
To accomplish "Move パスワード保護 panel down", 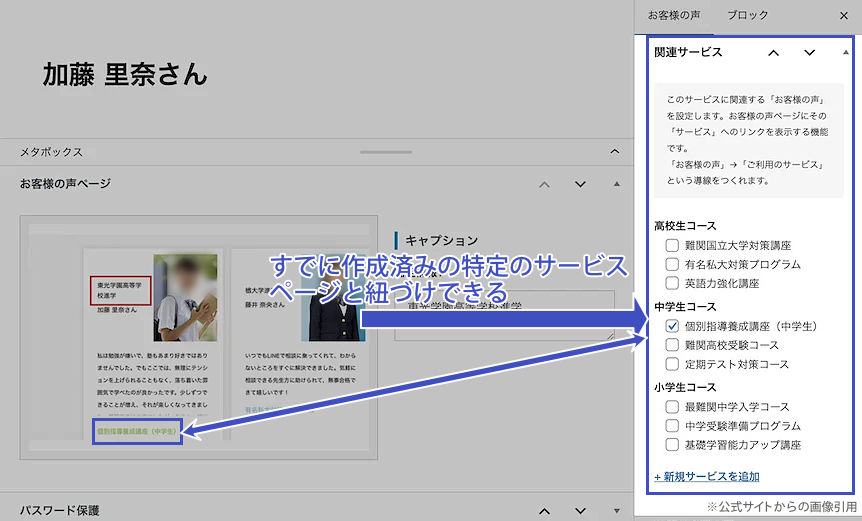I will [x=580, y=511].
